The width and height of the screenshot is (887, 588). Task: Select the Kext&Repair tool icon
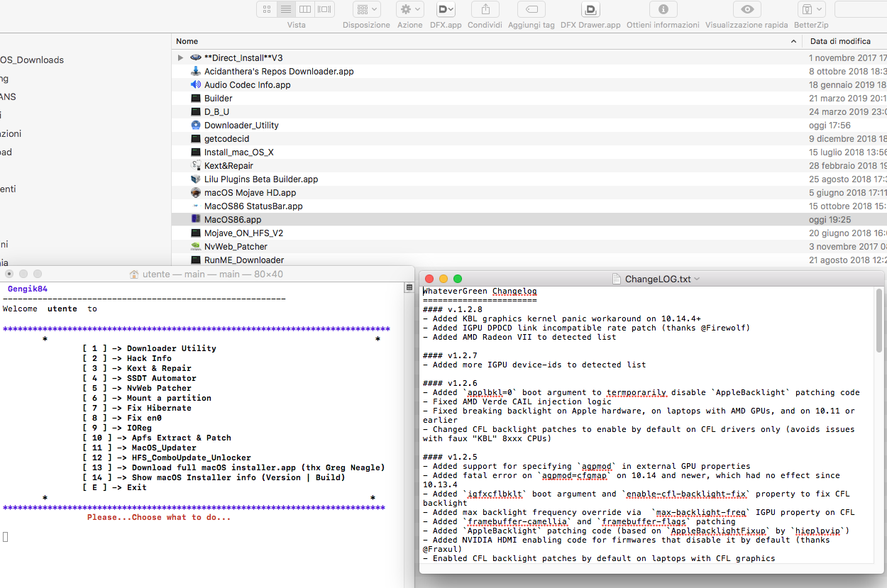click(x=196, y=165)
